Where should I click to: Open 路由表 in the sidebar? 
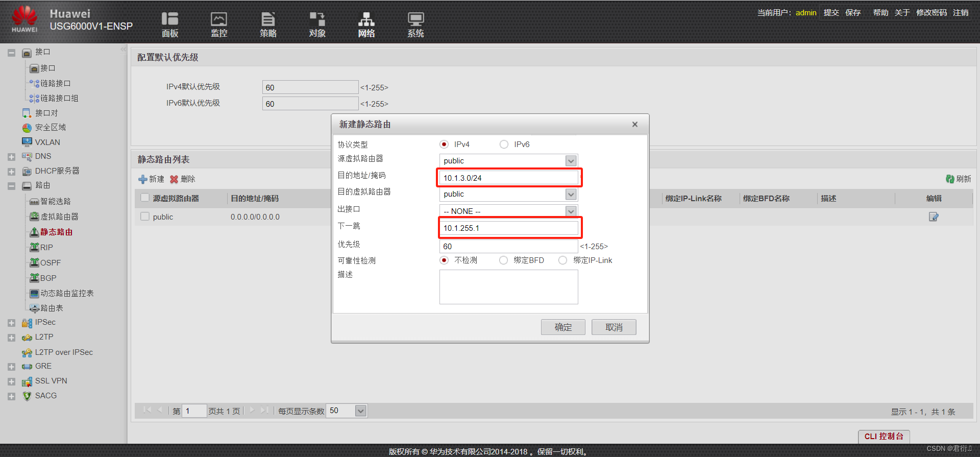pos(52,308)
